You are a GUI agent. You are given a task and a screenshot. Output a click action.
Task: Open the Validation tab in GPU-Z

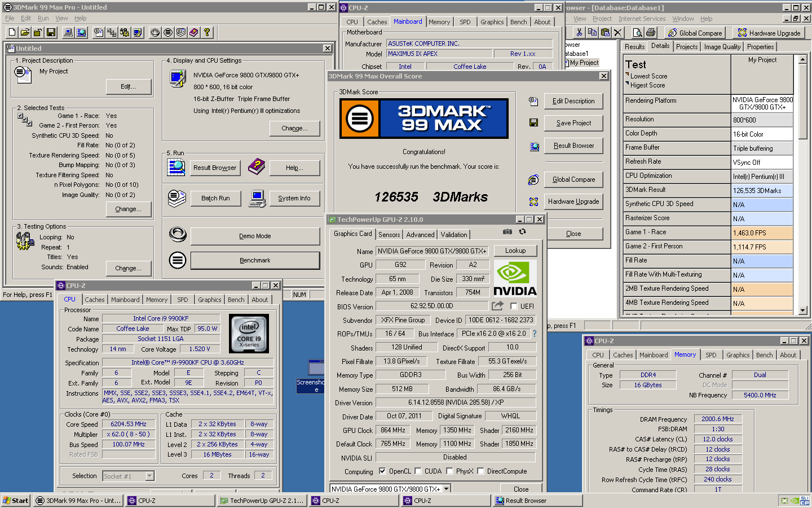pyautogui.click(x=454, y=234)
